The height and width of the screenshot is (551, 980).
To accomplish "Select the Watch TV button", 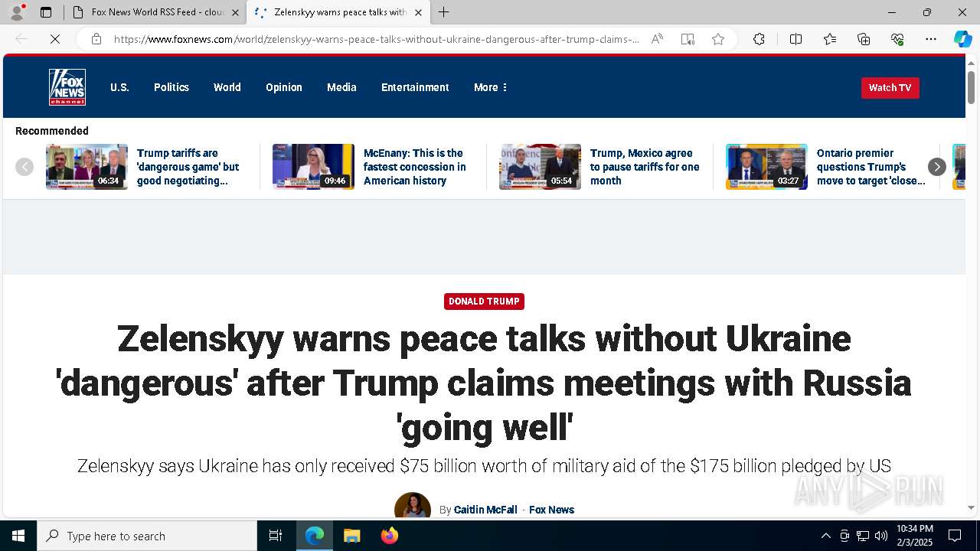I will pyautogui.click(x=890, y=88).
